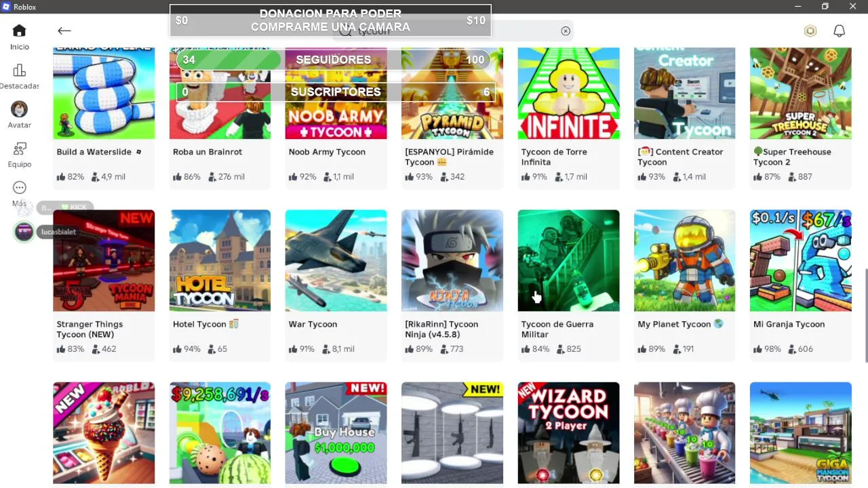Open the Robux hexagon icon

click(x=810, y=30)
